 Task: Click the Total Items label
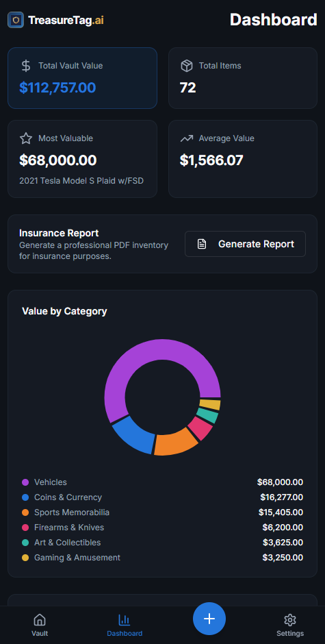pyautogui.click(x=220, y=66)
